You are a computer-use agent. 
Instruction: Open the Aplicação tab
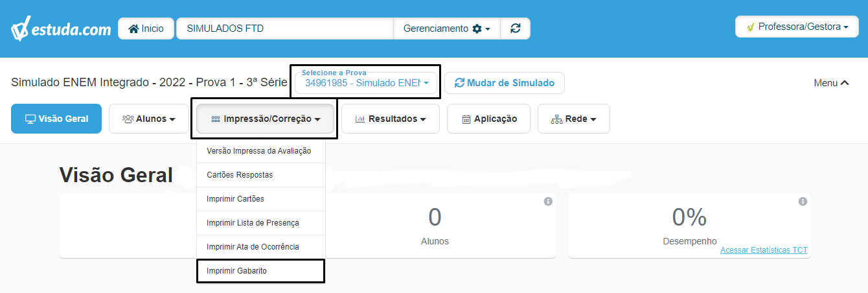point(489,119)
